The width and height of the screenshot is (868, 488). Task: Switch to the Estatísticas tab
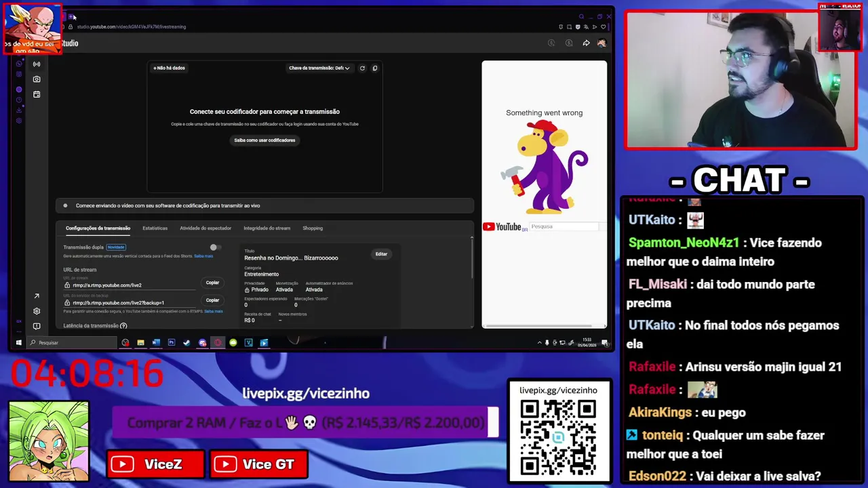pos(155,228)
